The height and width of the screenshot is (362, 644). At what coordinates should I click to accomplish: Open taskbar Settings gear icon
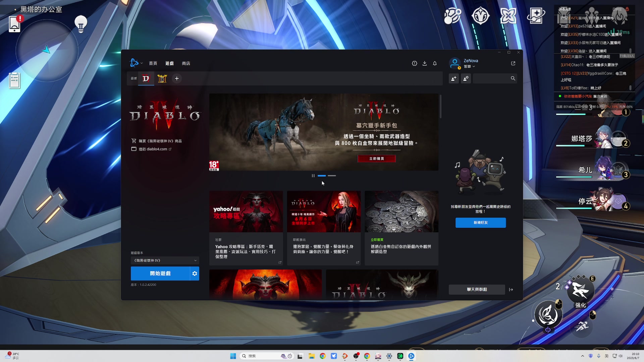pos(389,356)
